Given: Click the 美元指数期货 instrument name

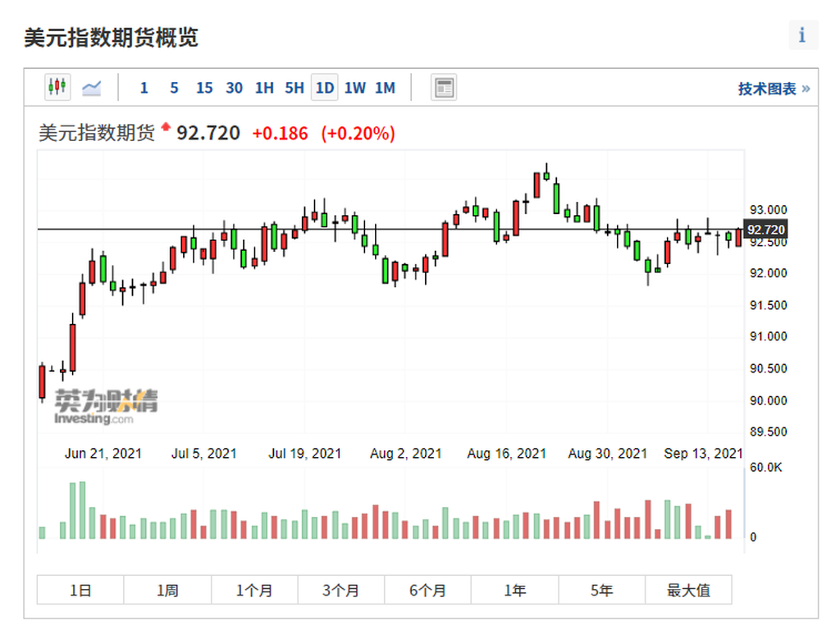Looking at the screenshot, I should pyautogui.click(x=97, y=133).
